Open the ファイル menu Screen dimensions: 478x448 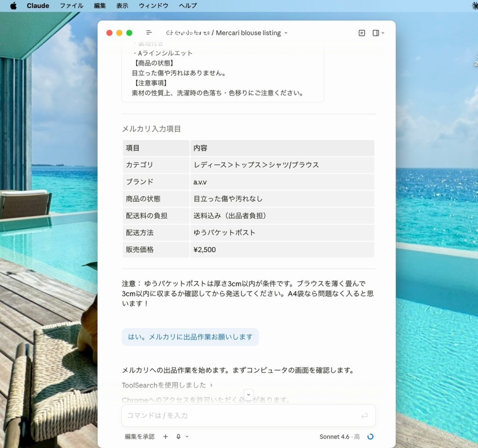(x=71, y=6)
